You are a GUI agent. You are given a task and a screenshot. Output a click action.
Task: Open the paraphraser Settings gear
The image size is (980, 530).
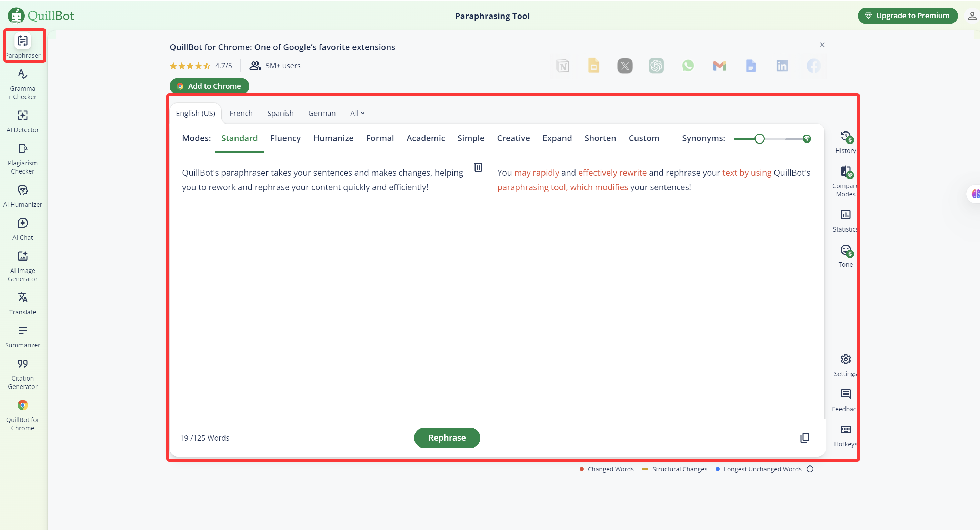845,365
